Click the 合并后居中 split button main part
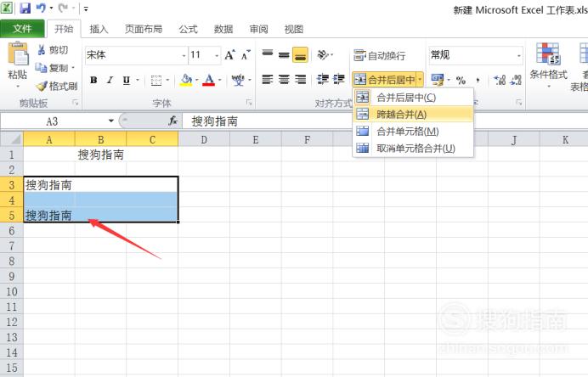Viewport: 588px width, 377px height. coord(384,80)
